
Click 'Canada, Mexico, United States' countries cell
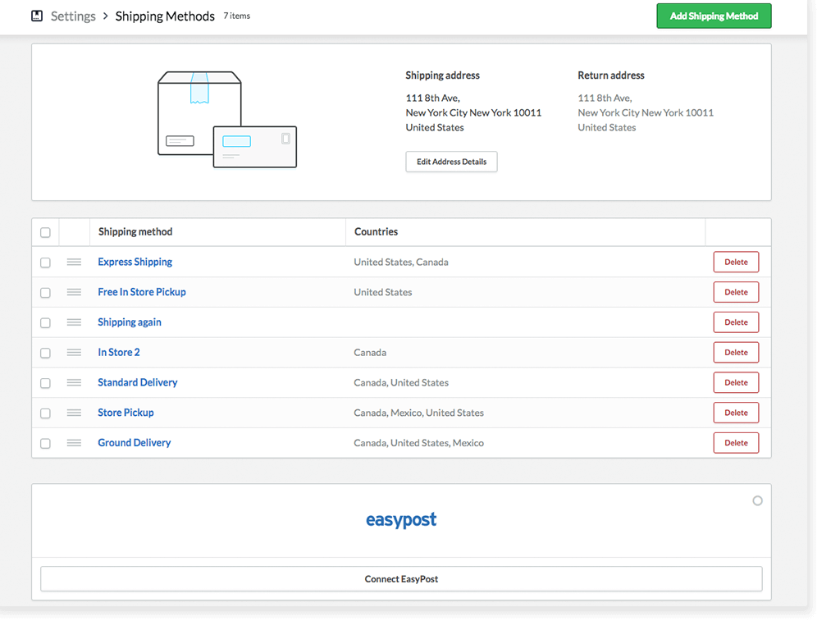tap(419, 413)
